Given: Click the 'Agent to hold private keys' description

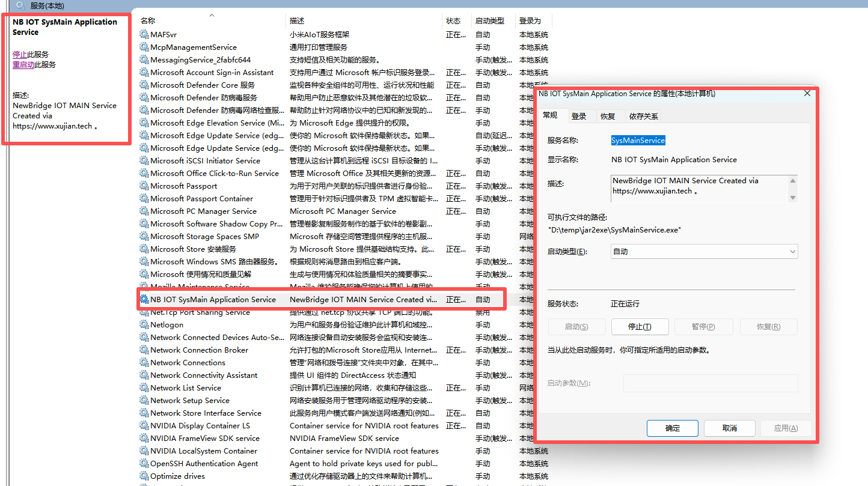Looking at the screenshot, I should [x=364, y=464].
